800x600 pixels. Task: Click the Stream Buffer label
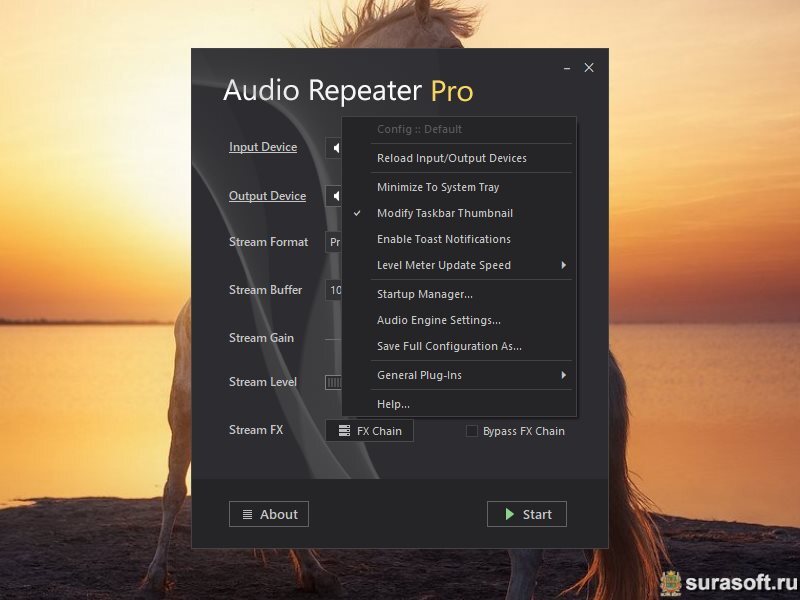[x=265, y=290]
